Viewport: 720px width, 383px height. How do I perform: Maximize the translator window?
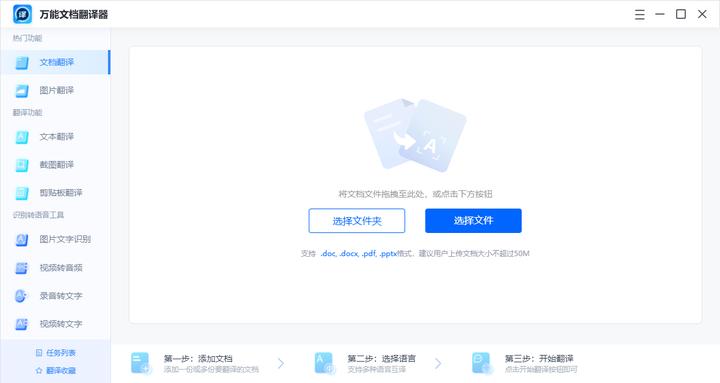(681, 14)
